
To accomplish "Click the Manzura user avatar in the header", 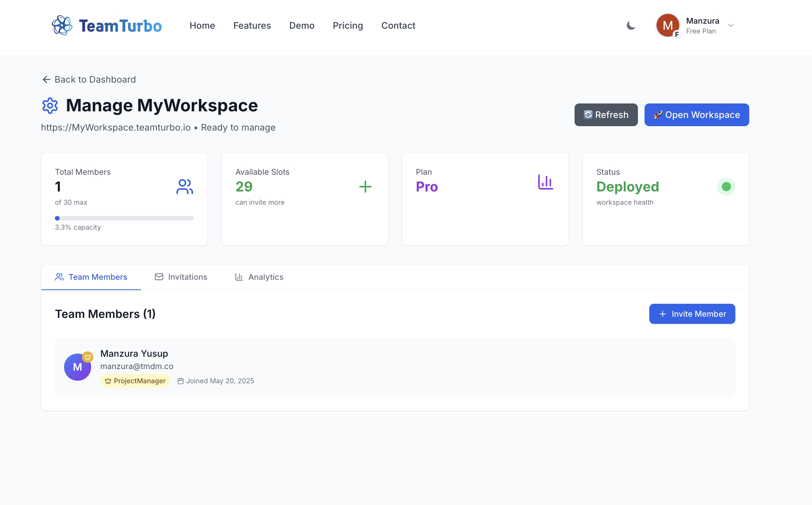I will pos(668,25).
